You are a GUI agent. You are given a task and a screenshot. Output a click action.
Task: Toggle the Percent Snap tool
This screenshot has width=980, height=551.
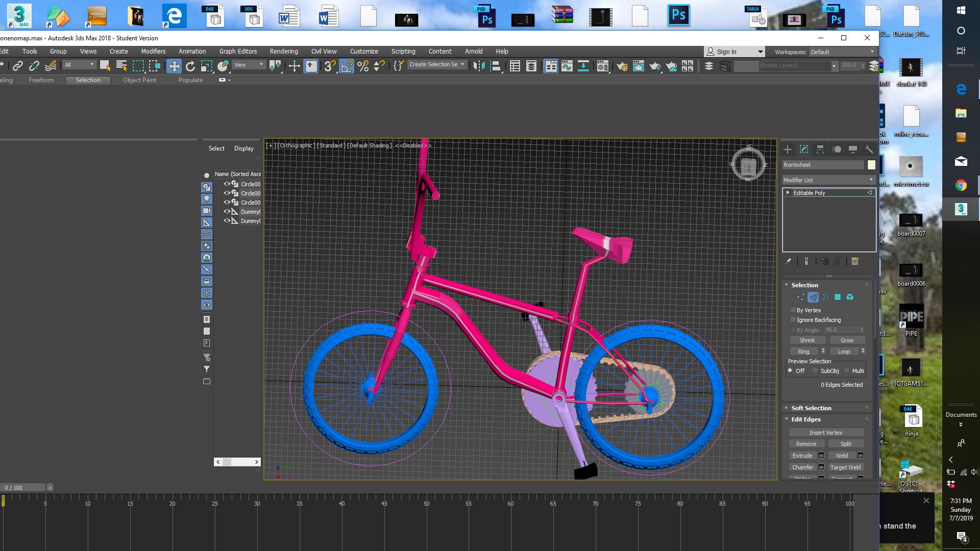pyautogui.click(x=363, y=66)
